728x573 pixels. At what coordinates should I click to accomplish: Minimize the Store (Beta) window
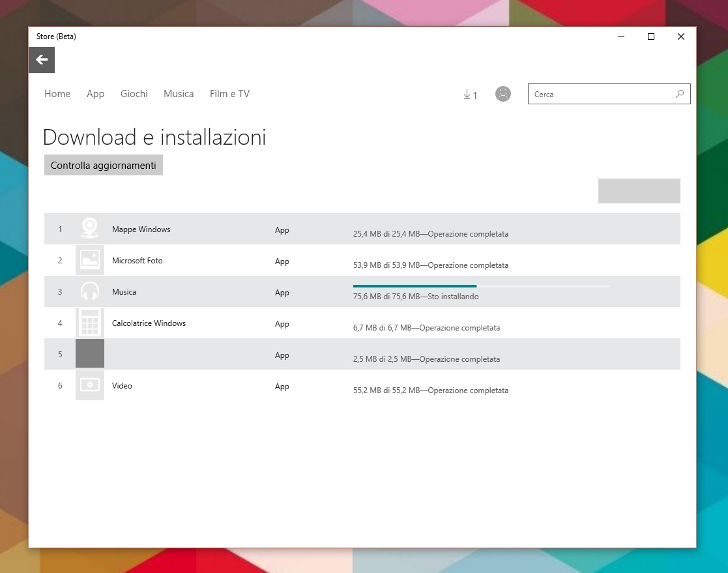(620, 37)
